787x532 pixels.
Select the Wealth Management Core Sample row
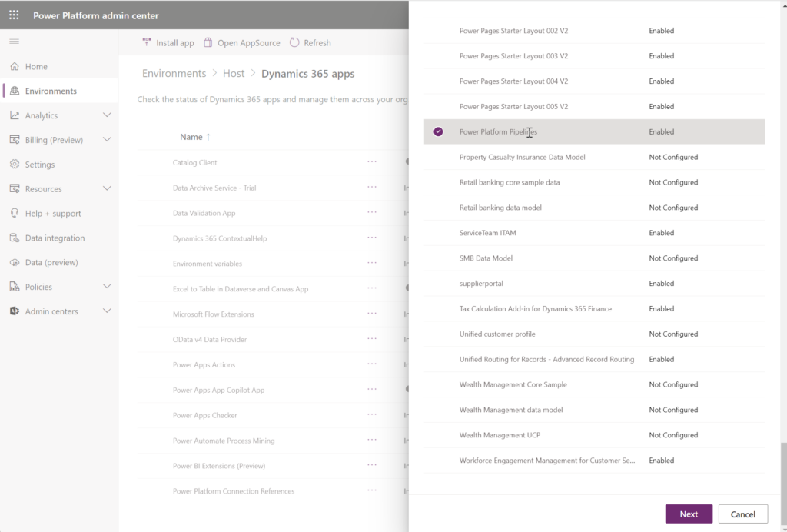594,384
